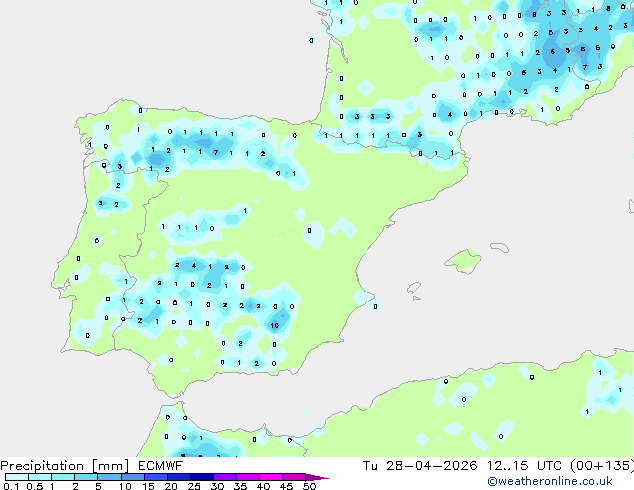The width and height of the screenshot is (634, 490).
Task: Click the 50 mm arrow tip of legend
Action: (317, 477)
